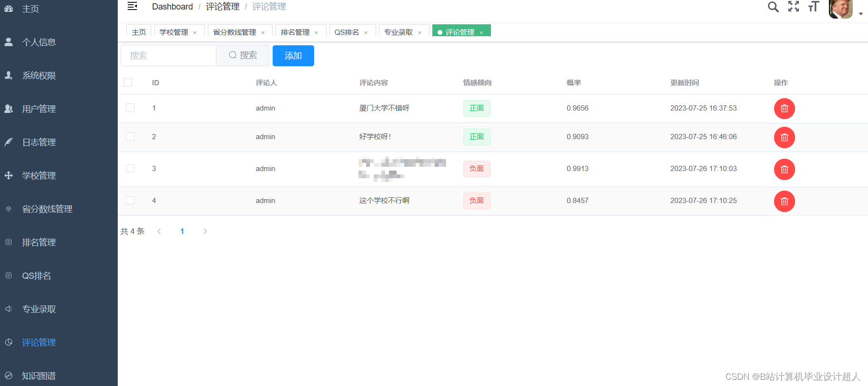Image resolution: width=868 pixels, height=386 pixels.
Task: Click the comment text 厦门大学不错呀
Action: tap(384, 108)
